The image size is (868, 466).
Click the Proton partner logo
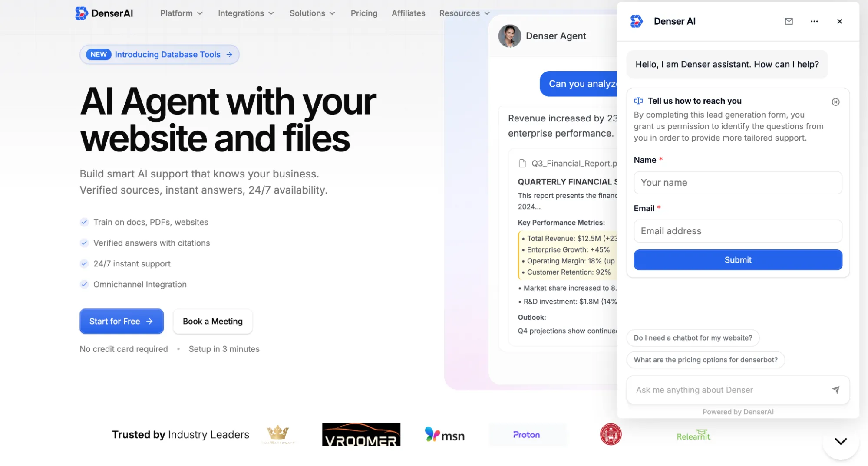pos(527,435)
